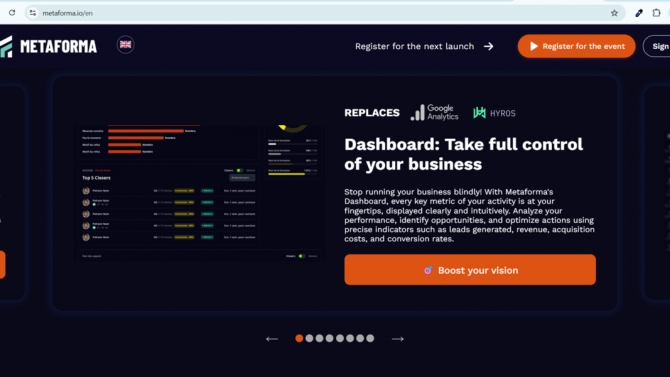Screen dimensions: 670x377
Task: Reload the page with the browser refresh icon
Action: coord(12,13)
